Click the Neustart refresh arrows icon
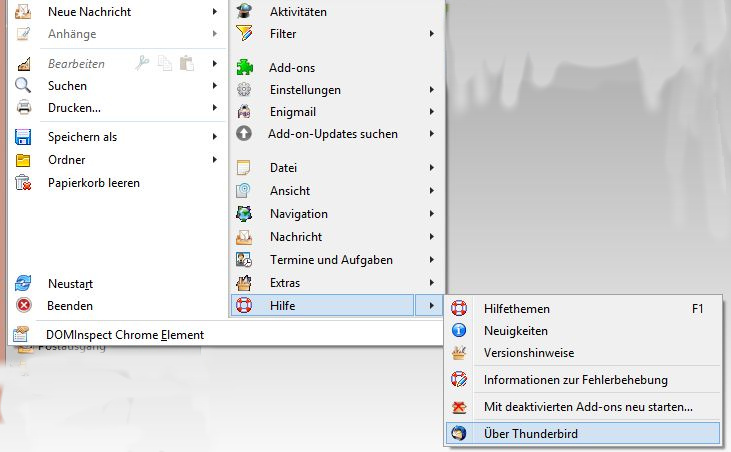 pos(23,283)
